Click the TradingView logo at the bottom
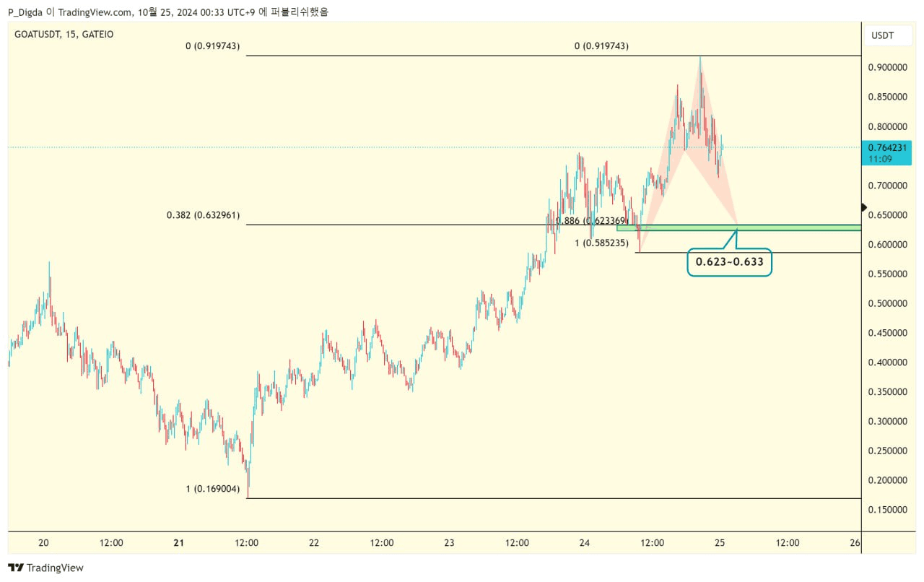 click(x=45, y=568)
